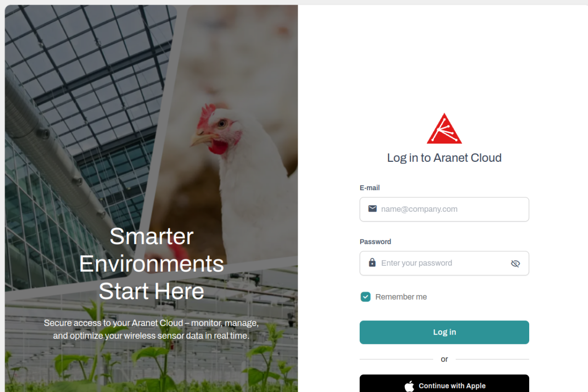Show password using the crossed-out eye icon
Screen dimensions: 588x392
point(515,263)
